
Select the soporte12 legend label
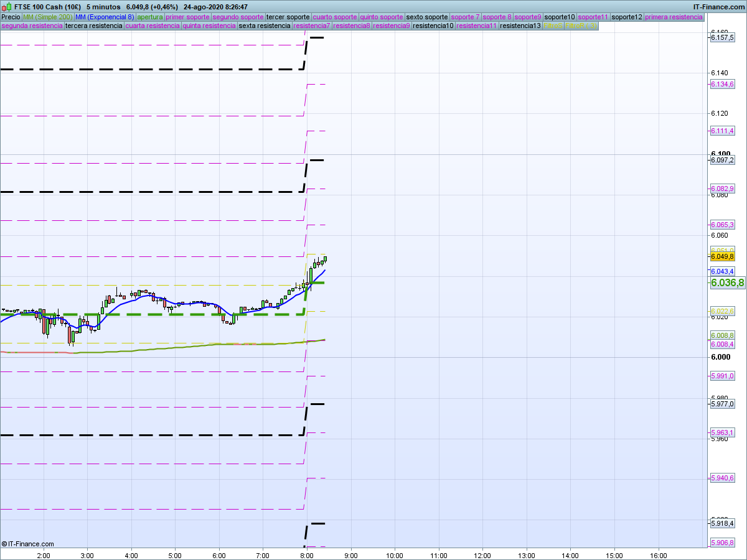pyautogui.click(x=626, y=17)
